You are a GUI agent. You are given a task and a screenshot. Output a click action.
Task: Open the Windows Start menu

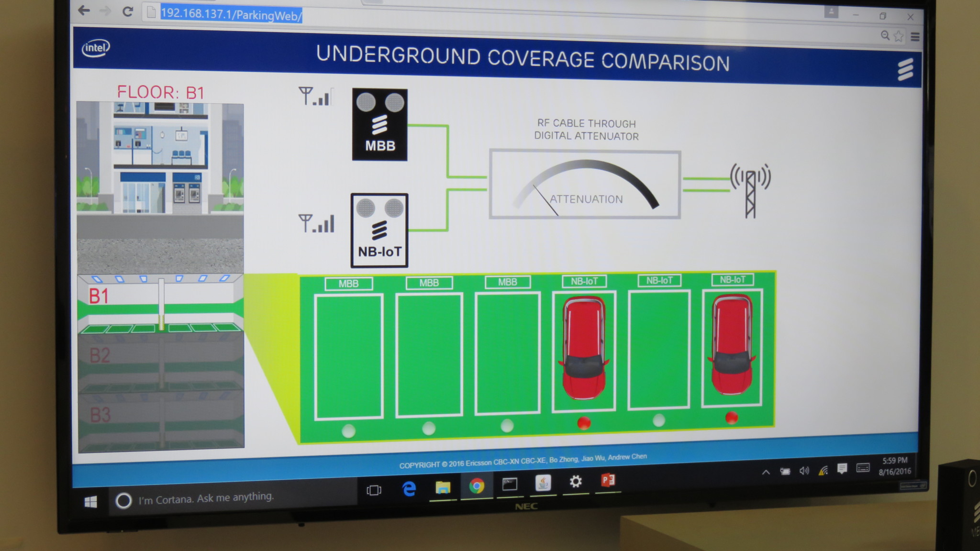point(90,502)
